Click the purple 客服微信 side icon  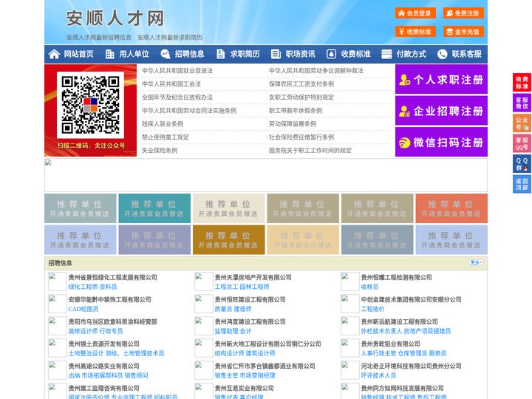point(522,103)
